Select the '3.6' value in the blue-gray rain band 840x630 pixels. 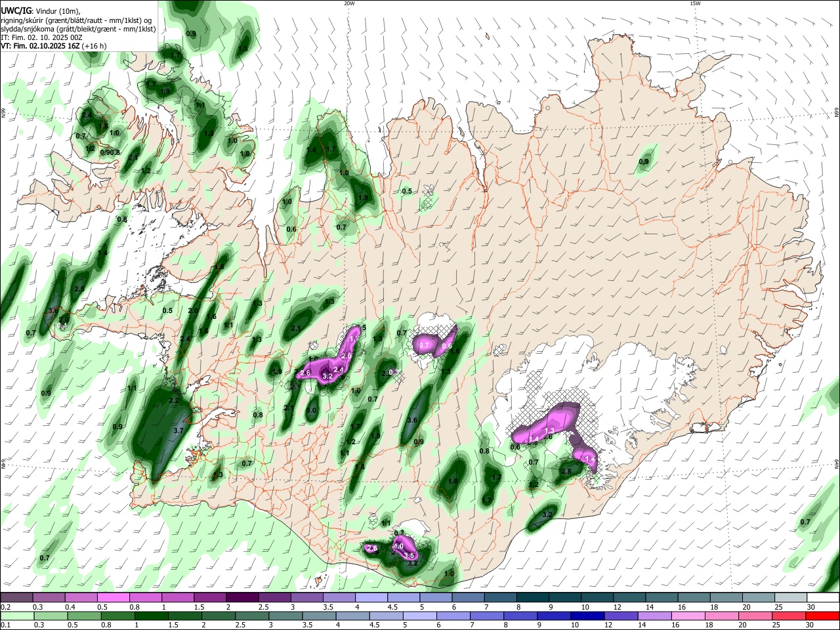(412, 420)
